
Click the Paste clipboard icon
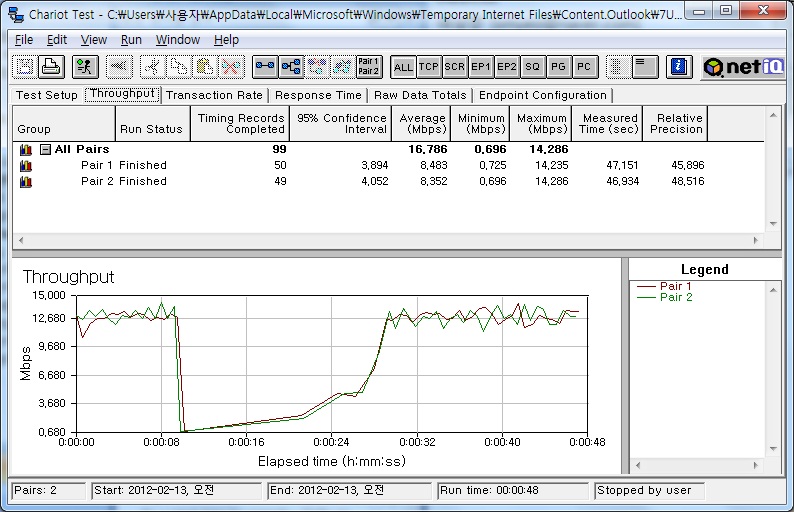[205, 67]
